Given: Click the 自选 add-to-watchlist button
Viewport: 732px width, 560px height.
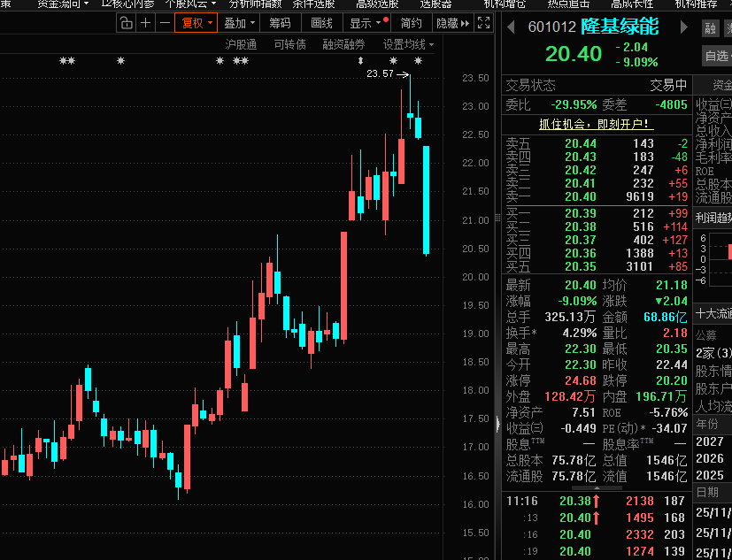Looking at the screenshot, I should point(716,57).
